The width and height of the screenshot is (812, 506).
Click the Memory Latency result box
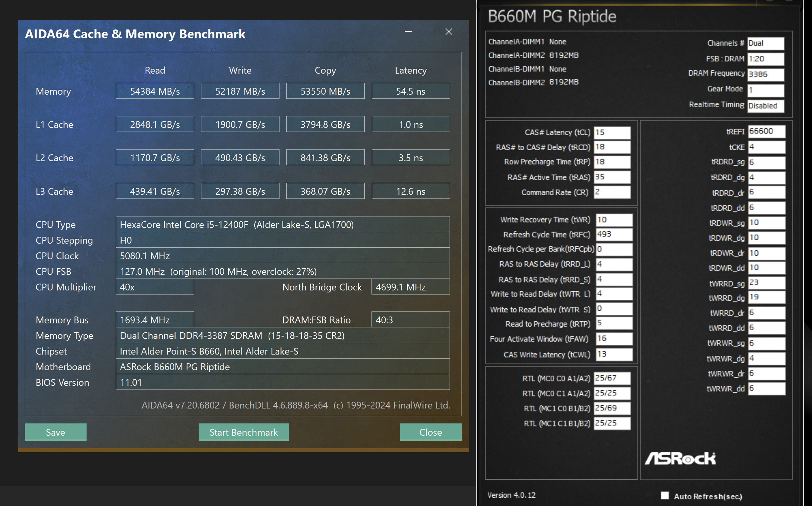(x=411, y=91)
